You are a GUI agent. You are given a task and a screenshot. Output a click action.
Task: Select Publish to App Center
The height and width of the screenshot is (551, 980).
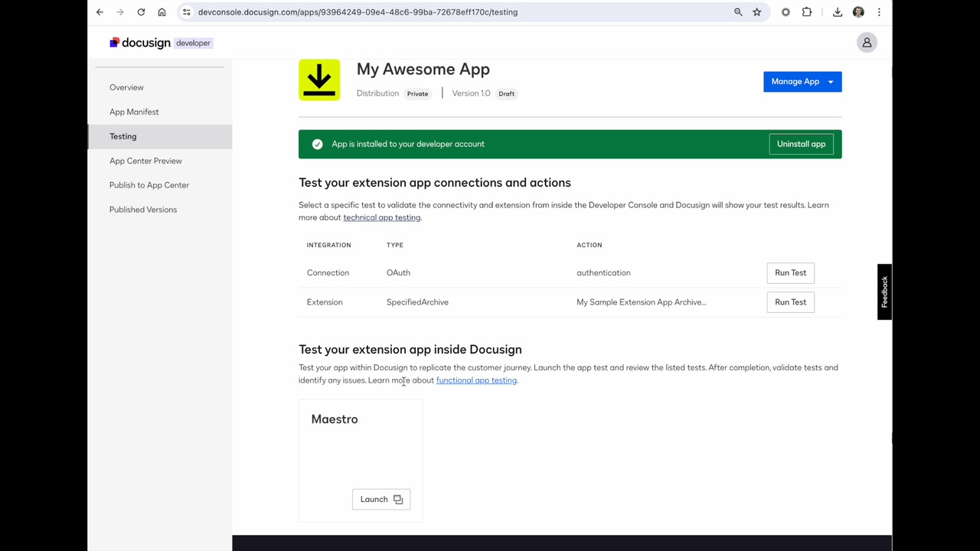(149, 185)
